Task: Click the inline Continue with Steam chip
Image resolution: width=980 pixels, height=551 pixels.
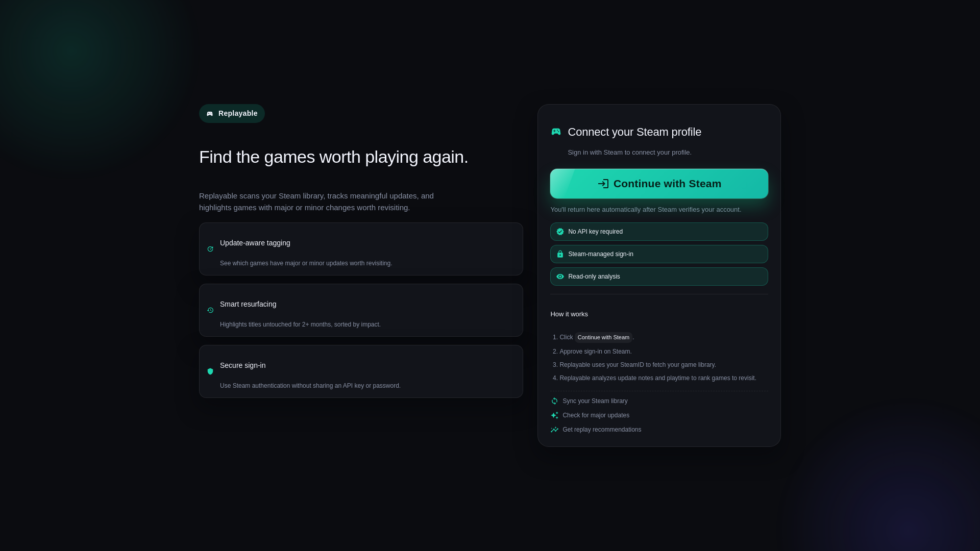Action: click(603, 337)
